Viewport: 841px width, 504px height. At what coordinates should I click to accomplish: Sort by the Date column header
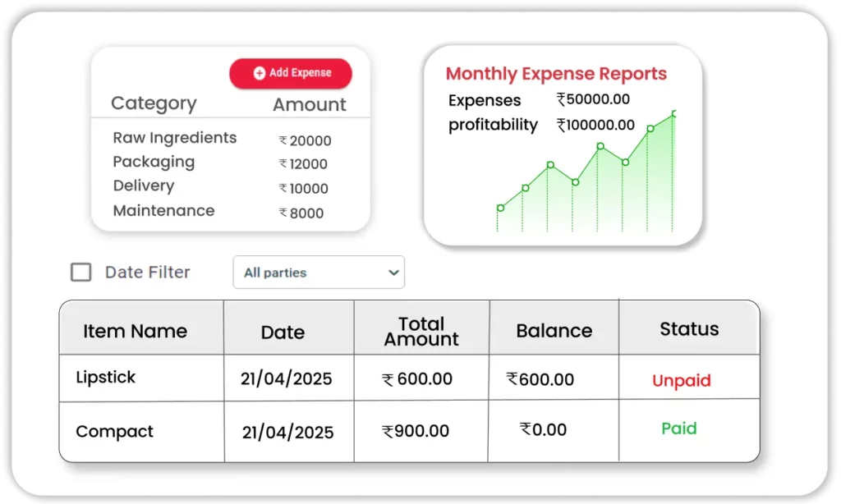(x=283, y=332)
